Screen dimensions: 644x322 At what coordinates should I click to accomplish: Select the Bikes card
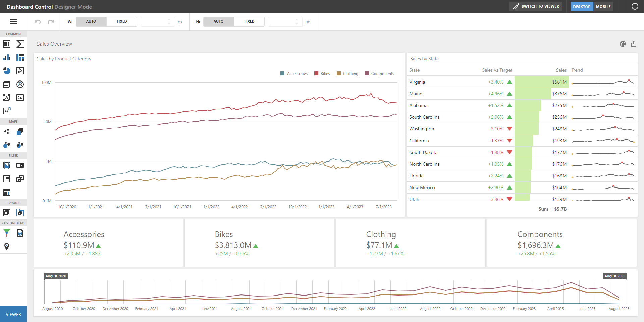pos(259,243)
